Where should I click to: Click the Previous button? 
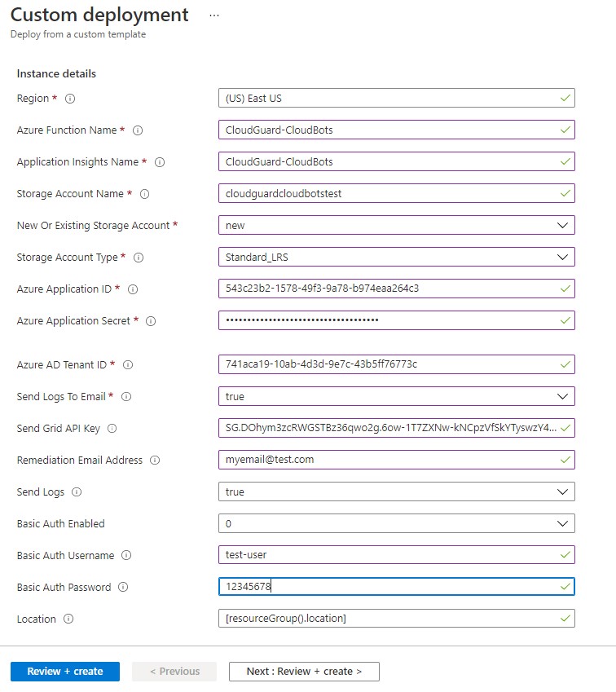174,672
